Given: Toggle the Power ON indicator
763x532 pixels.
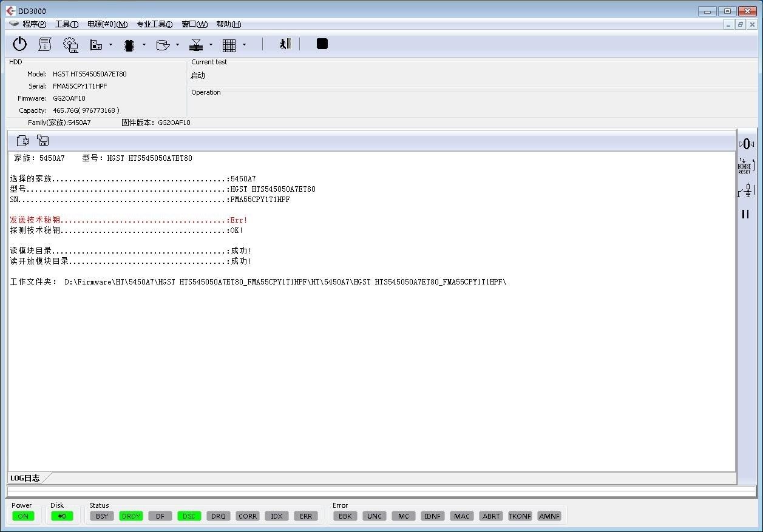Looking at the screenshot, I should click(23, 516).
